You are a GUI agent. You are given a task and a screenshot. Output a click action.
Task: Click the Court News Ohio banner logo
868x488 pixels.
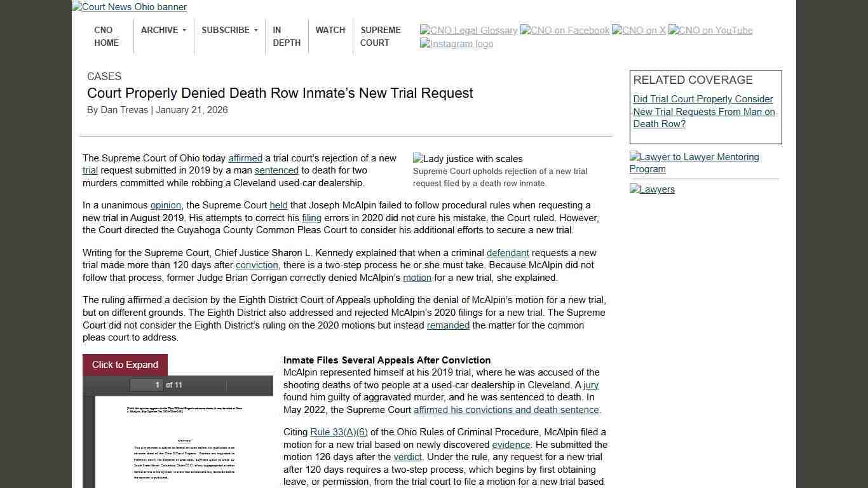click(x=129, y=7)
